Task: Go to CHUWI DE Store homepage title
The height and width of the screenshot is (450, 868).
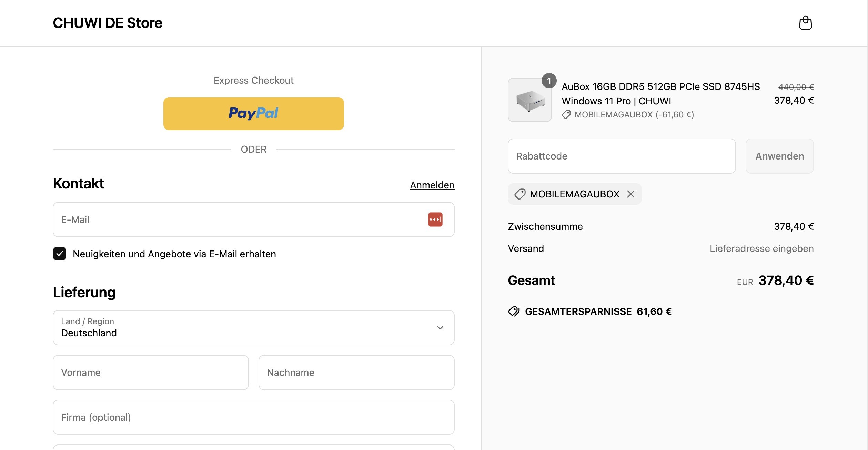Action: 108,23
